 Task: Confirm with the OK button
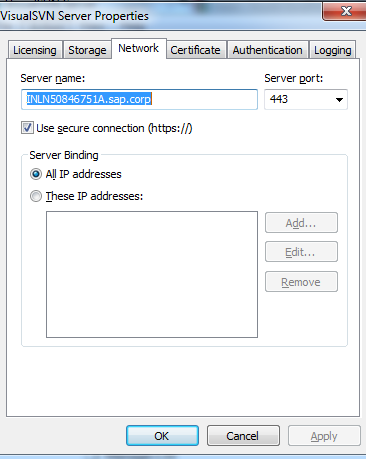point(162,435)
